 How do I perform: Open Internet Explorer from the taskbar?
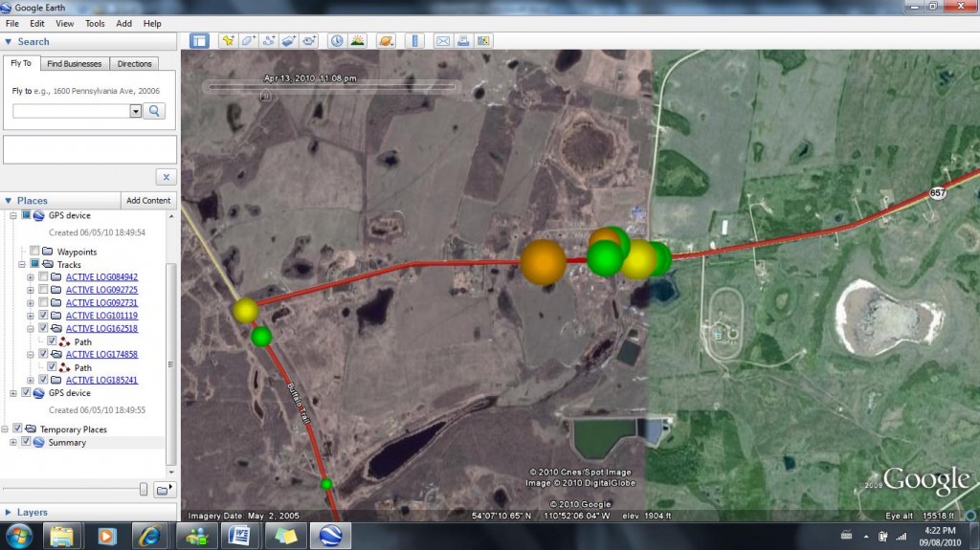click(150, 536)
